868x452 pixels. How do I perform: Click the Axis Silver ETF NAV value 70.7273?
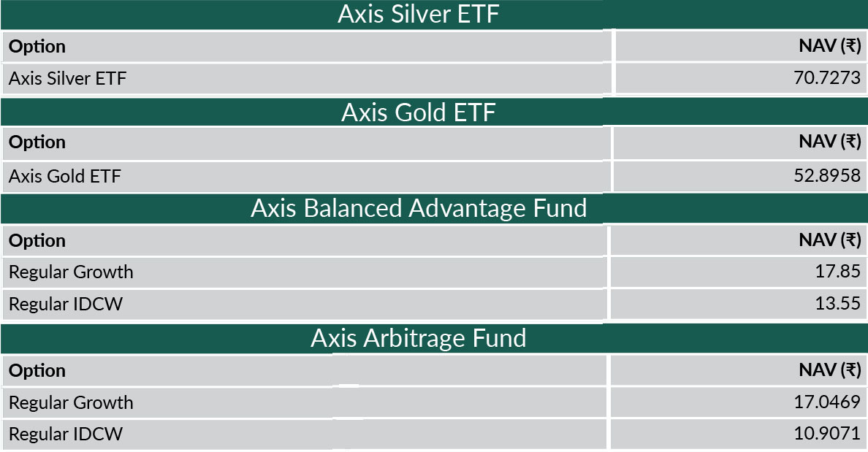pyautogui.click(x=827, y=77)
